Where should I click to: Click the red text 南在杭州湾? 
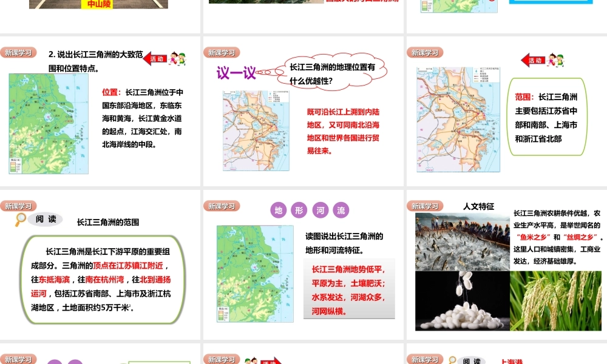104,280
